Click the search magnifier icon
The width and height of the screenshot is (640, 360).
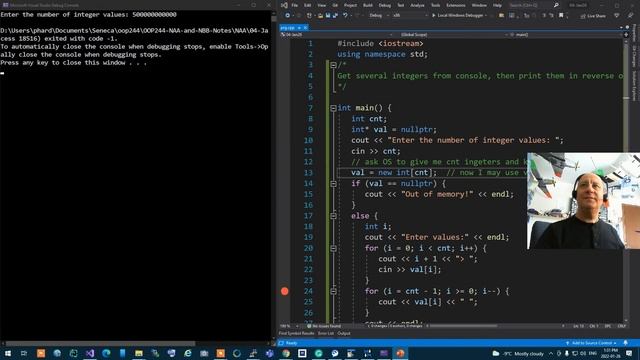tap(556, 5)
